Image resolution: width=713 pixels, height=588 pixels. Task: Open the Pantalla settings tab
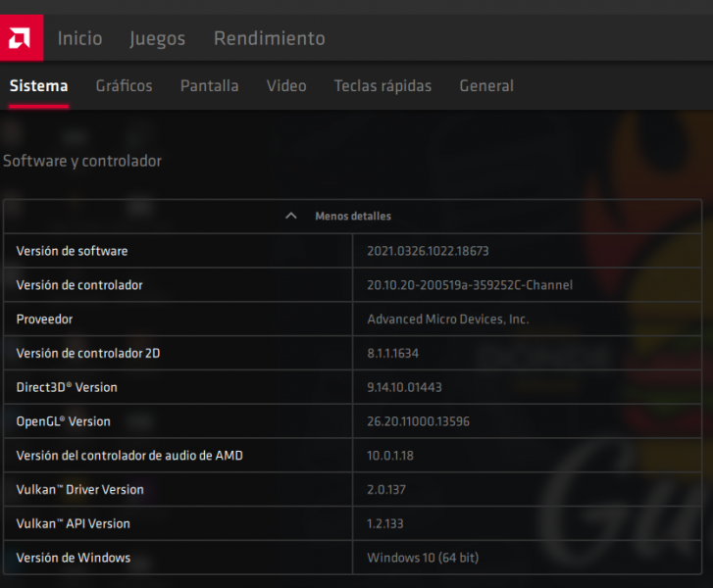[209, 86]
